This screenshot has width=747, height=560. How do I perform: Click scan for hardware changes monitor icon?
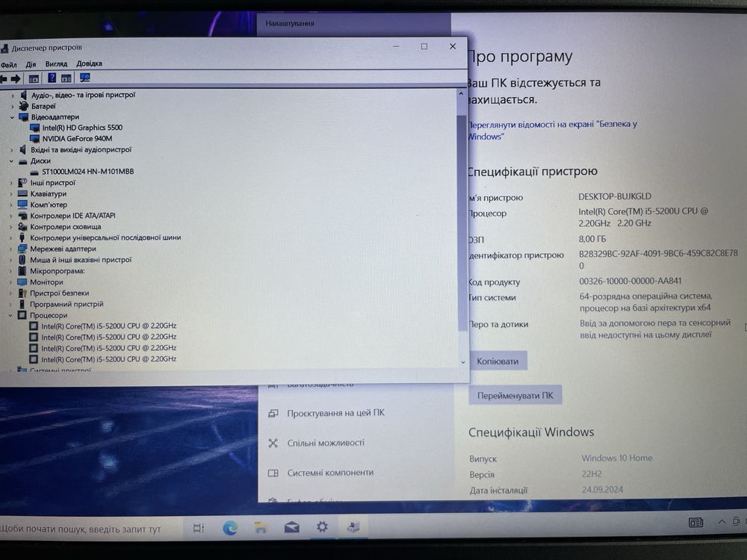click(85, 78)
